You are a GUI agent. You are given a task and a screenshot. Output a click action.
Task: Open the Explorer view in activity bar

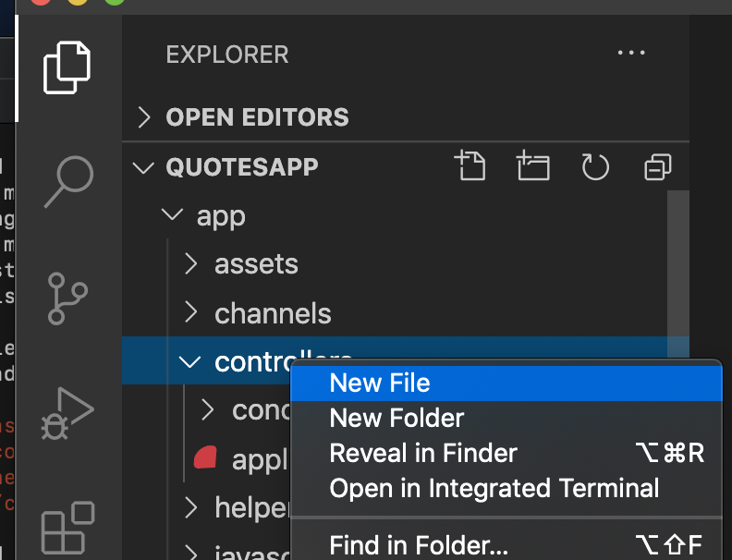(x=67, y=67)
